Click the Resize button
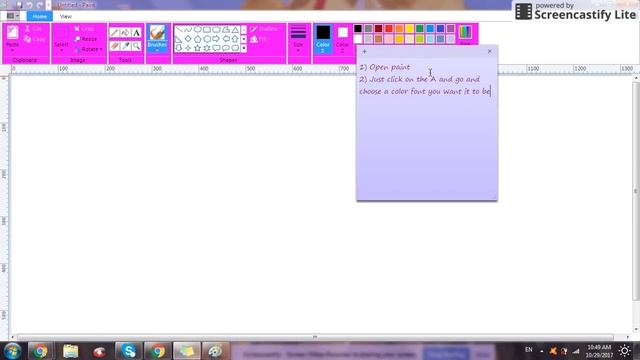Viewport: 640px width, 360px height. click(x=86, y=39)
